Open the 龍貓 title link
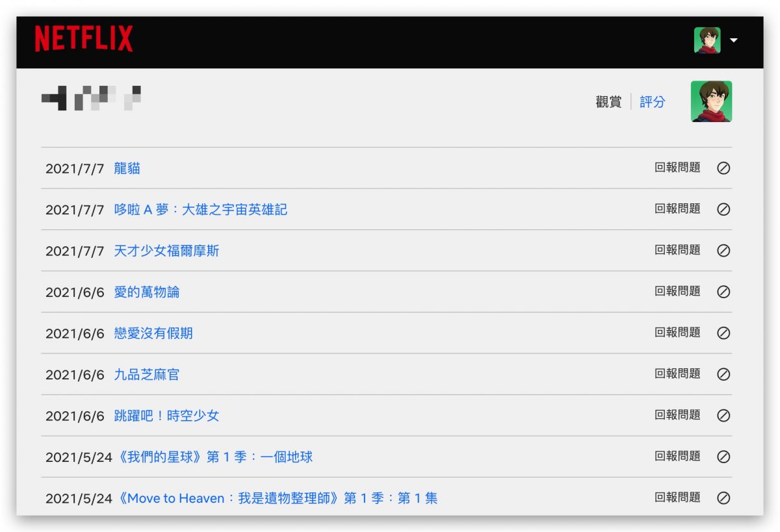Viewport: 780px width, 532px height. click(127, 169)
